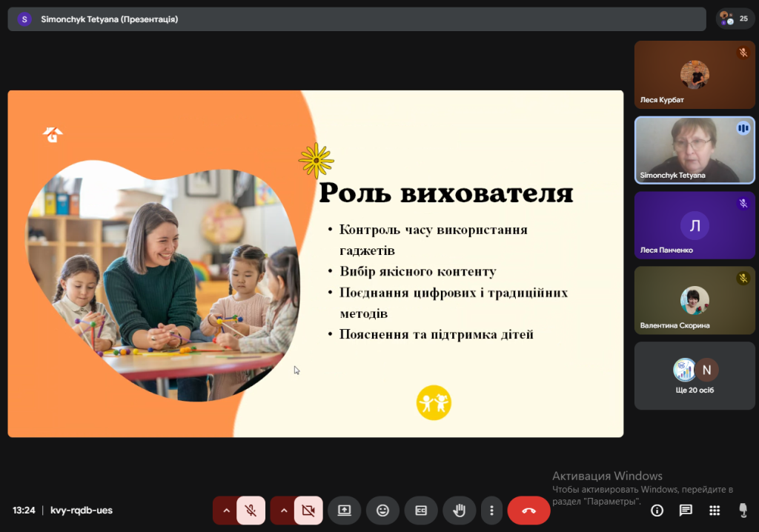Viewport: 759px width, 532px height.
Task: Open meeting details info icon
Action: 657,511
